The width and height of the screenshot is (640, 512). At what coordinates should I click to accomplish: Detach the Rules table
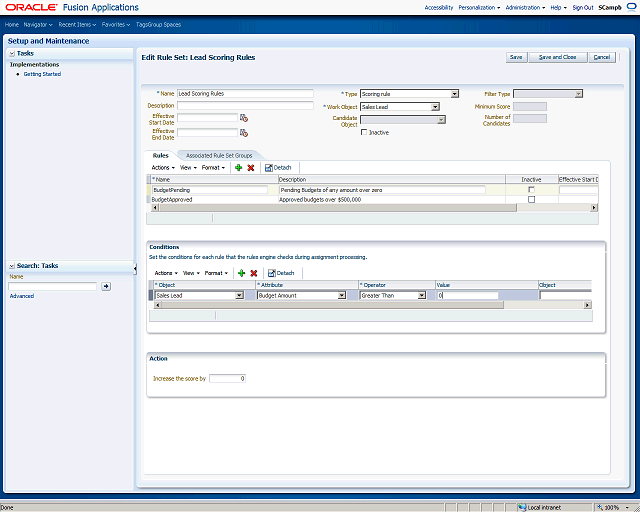pos(278,167)
